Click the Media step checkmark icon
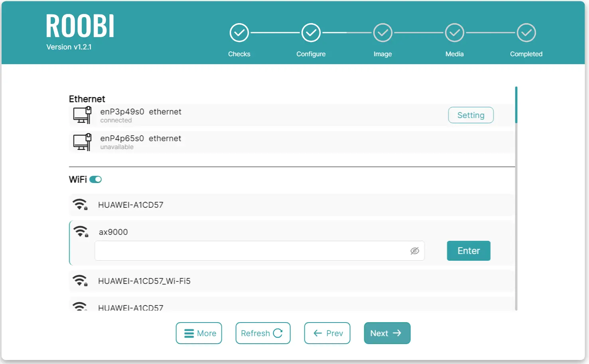 pos(455,33)
